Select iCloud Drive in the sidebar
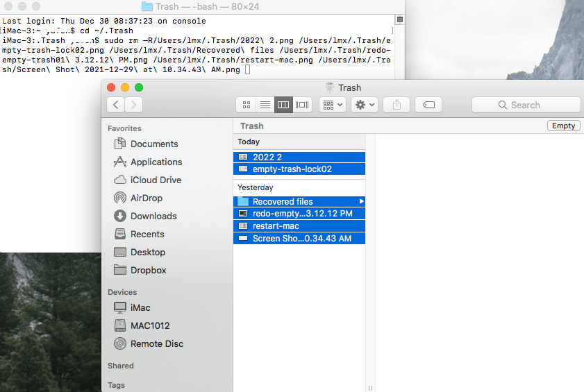Screen dimensions: 584x392 pos(156,180)
